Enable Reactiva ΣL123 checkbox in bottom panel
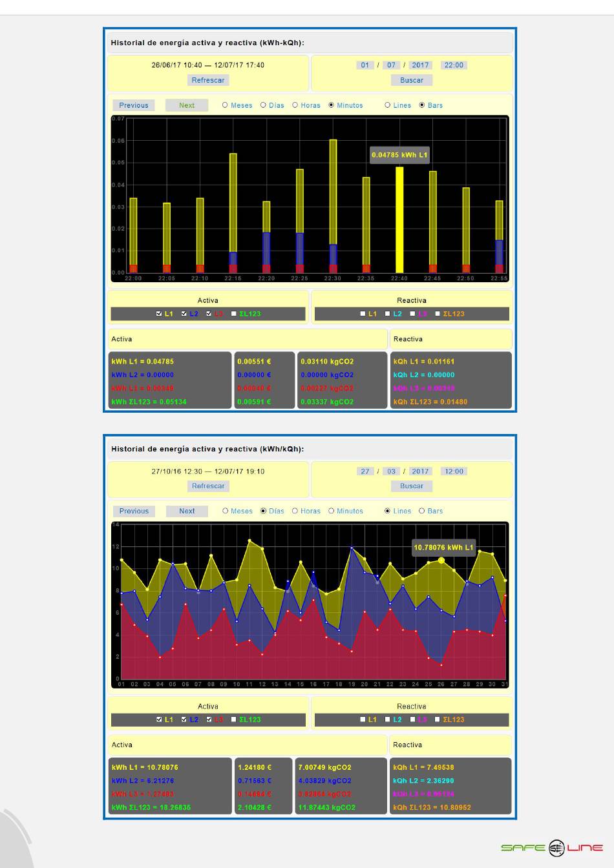Screen dimensions: 614x868 [437, 719]
